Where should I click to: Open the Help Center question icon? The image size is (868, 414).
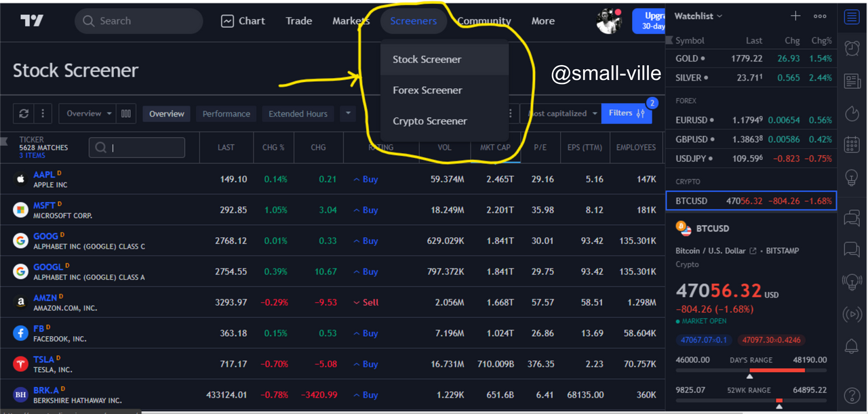[852, 395]
